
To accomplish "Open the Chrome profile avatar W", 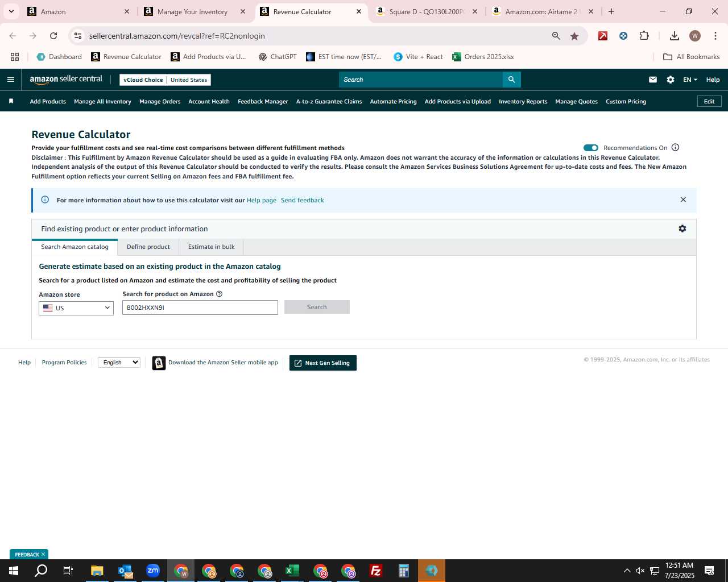I will click(694, 36).
